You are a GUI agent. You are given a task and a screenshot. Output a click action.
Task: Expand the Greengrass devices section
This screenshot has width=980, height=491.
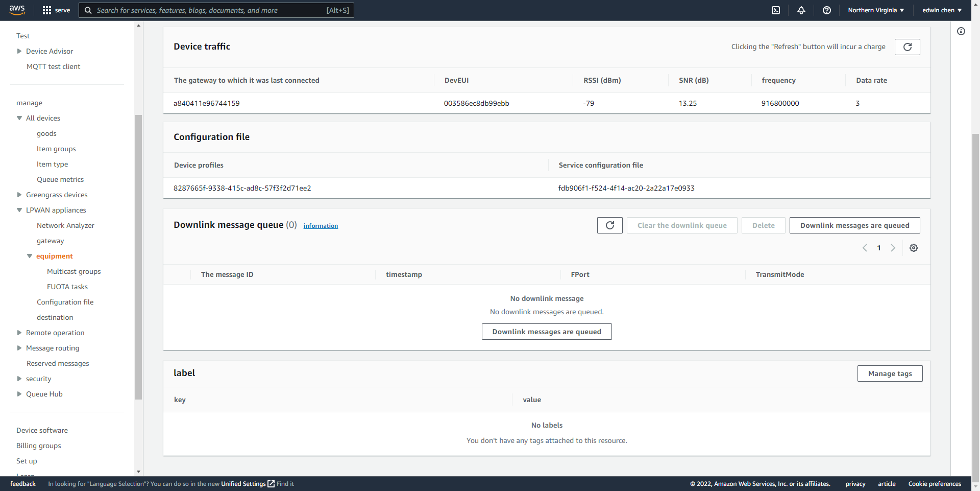pyautogui.click(x=19, y=195)
